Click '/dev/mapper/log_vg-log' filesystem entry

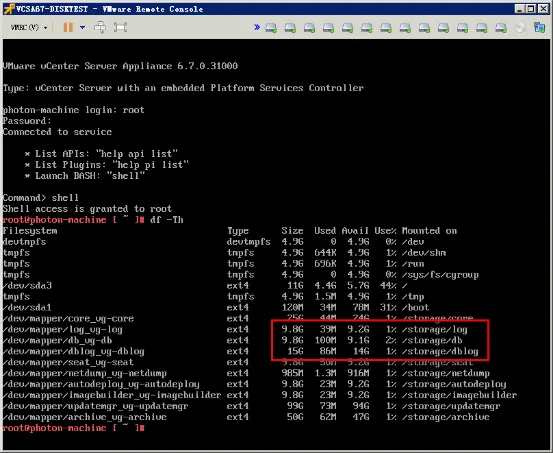(63, 330)
